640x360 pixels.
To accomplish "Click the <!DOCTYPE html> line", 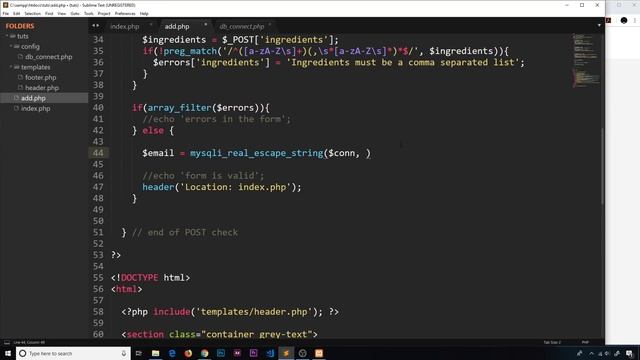I will 150,278.
